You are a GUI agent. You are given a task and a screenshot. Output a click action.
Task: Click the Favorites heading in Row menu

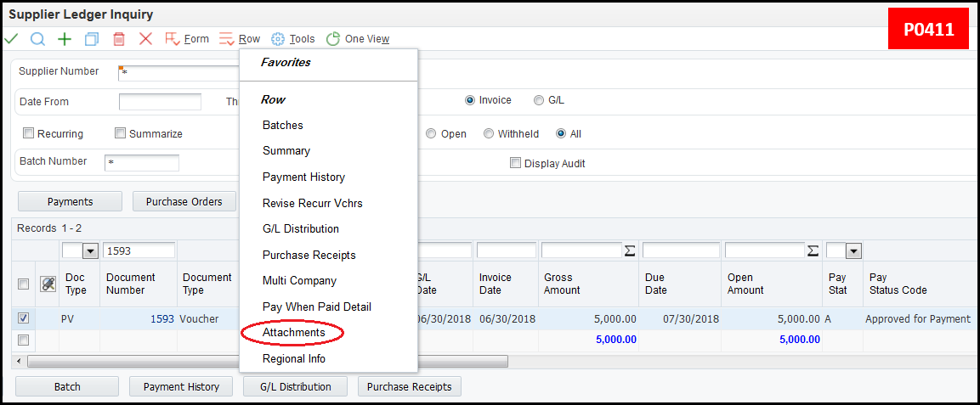(286, 62)
